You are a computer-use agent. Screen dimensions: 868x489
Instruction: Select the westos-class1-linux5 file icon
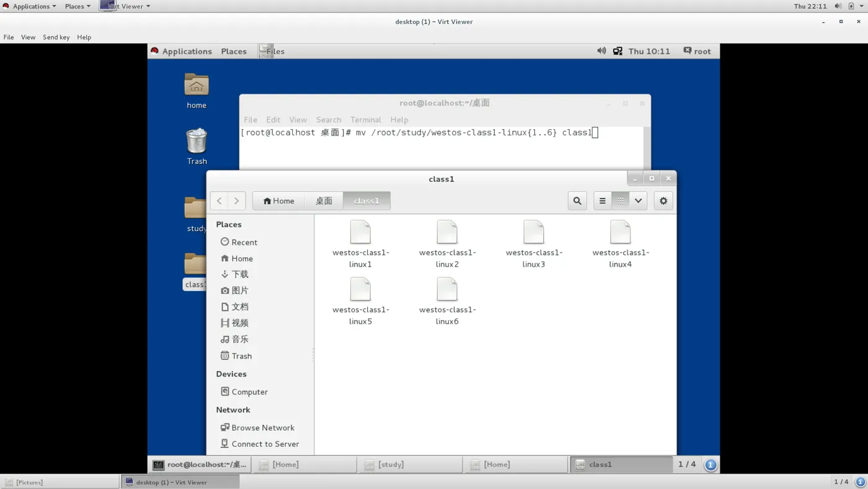click(360, 290)
